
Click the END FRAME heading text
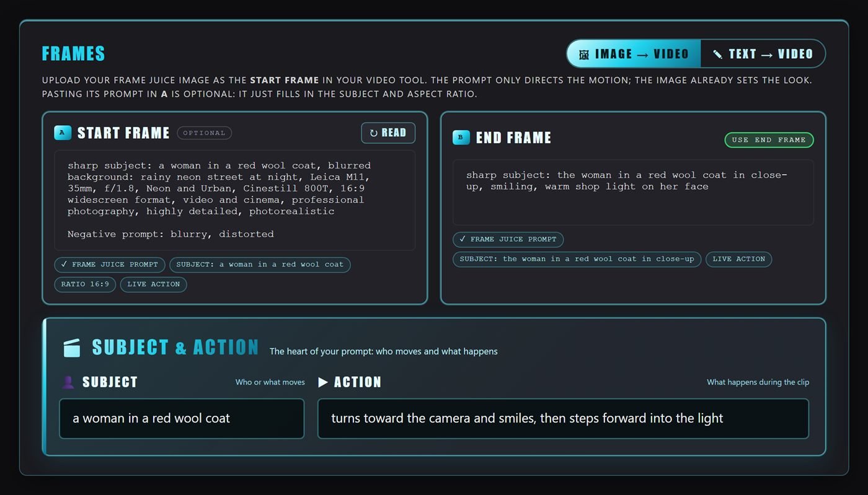pos(513,138)
